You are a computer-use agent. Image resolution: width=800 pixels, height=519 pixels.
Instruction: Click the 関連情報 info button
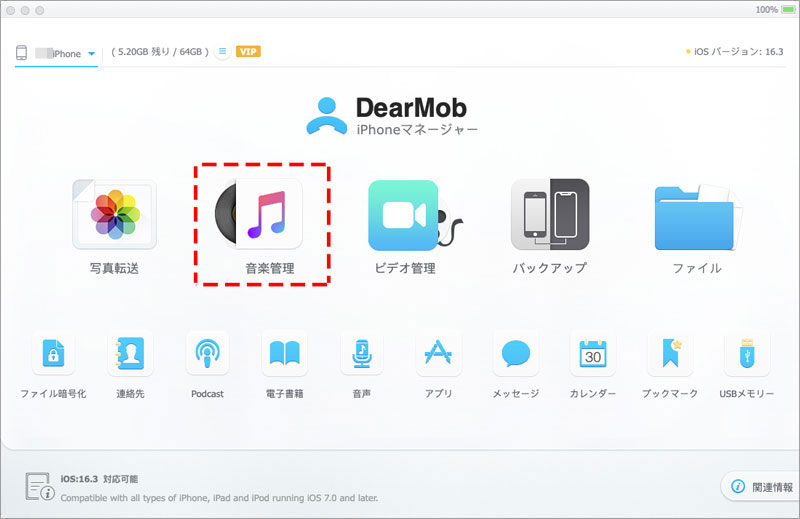pyautogui.click(x=762, y=487)
